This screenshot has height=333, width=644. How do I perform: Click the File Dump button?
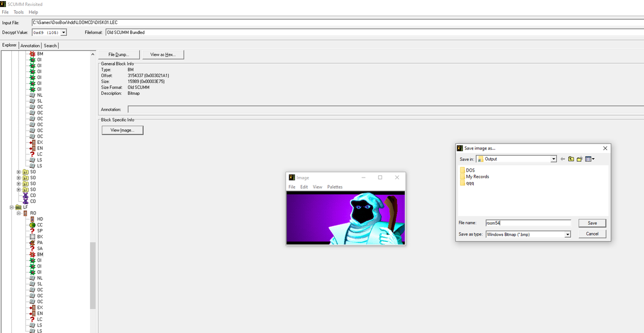[119, 55]
